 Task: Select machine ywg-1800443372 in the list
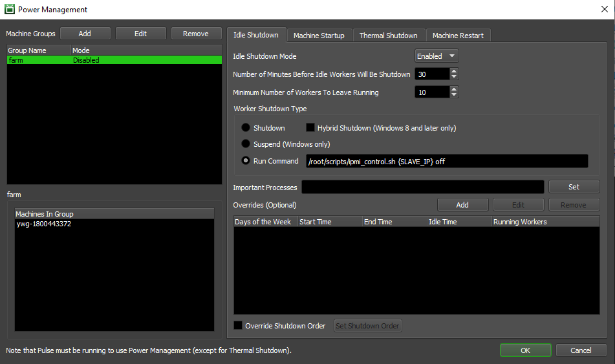[43, 224]
